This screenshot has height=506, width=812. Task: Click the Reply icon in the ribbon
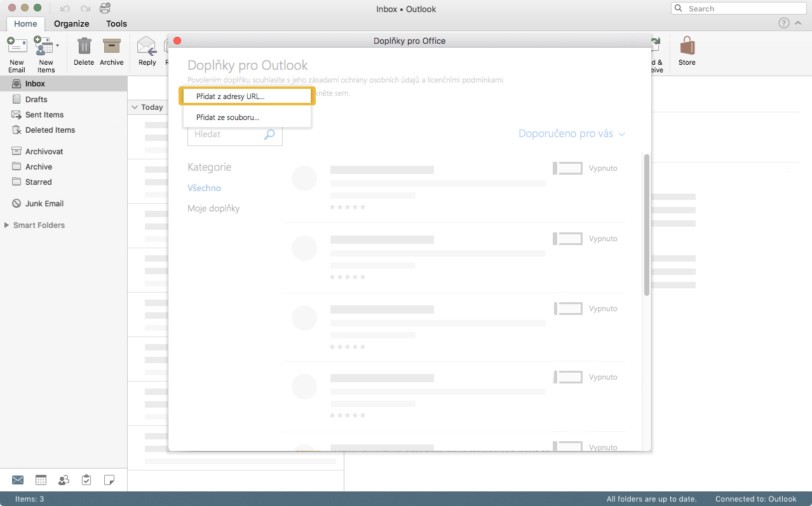click(x=147, y=46)
